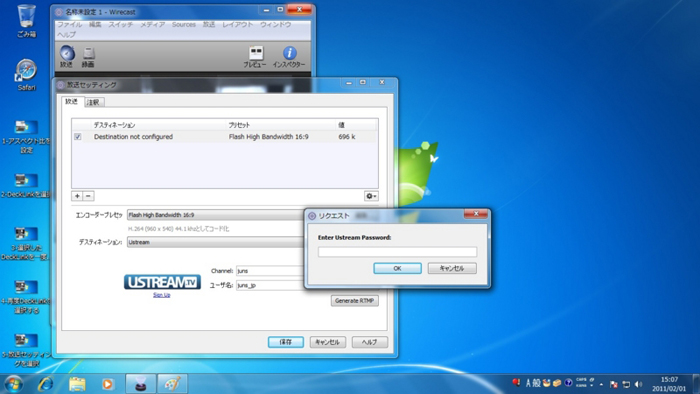
Task: Click the Generate RTMP button
Action: 354,301
